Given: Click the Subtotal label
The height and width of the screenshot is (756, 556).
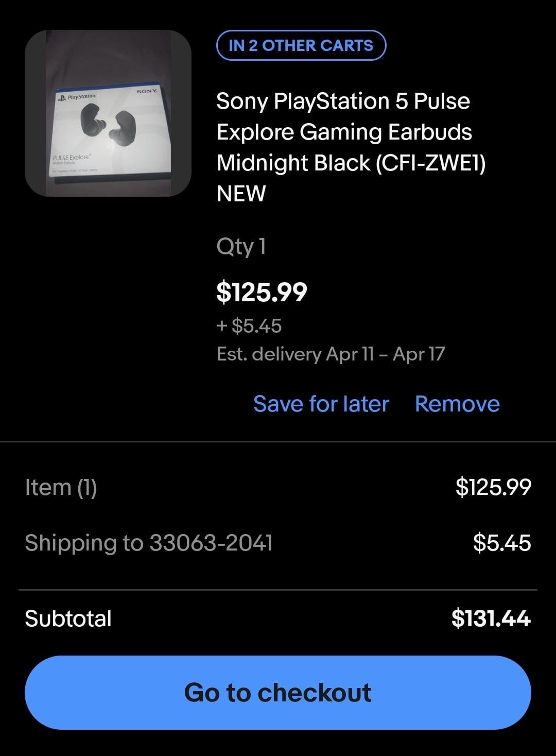Looking at the screenshot, I should (x=68, y=618).
